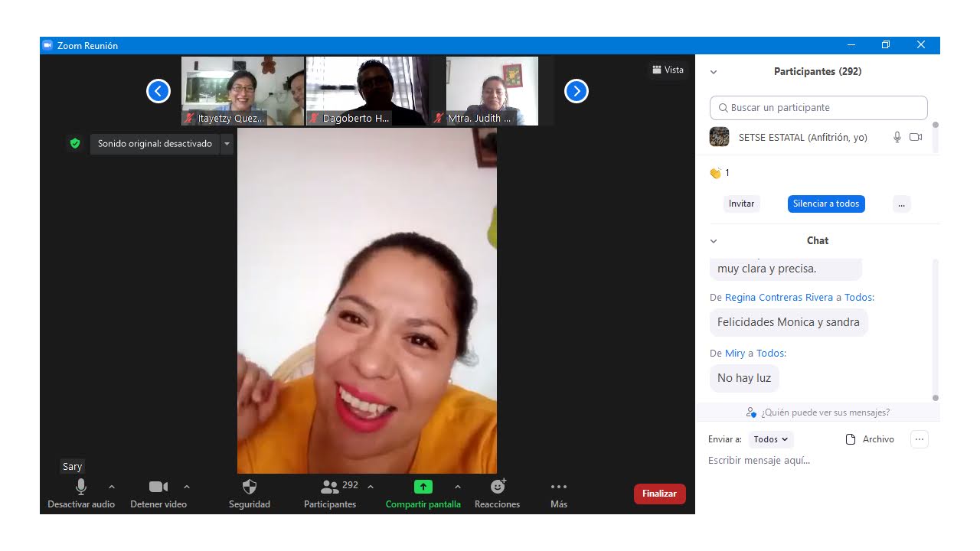This screenshot has width=980, height=551.
Task: Open Sonido original dropdown arrow
Action: point(227,144)
